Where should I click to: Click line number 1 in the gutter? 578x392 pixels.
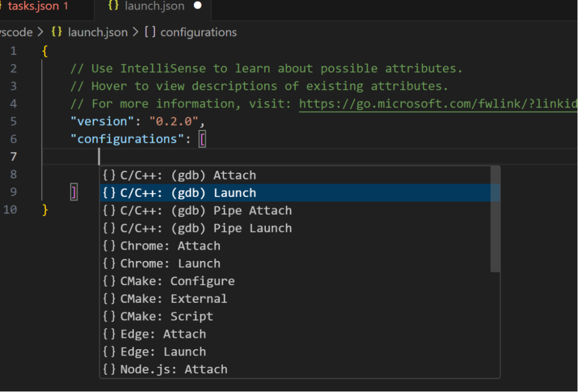point(13,51)
